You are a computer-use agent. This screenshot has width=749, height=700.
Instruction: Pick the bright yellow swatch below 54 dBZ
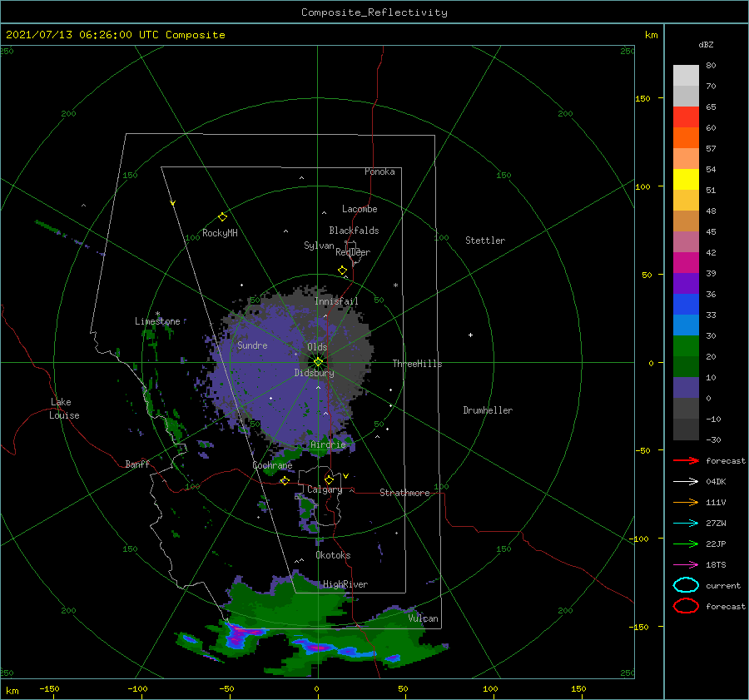click(686, 180)
